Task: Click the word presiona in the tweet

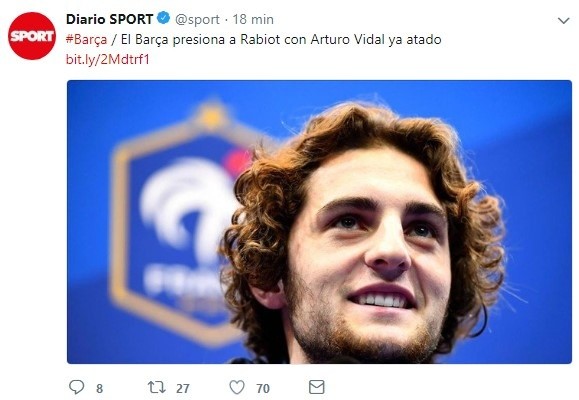Action: (x=199, y=40)
